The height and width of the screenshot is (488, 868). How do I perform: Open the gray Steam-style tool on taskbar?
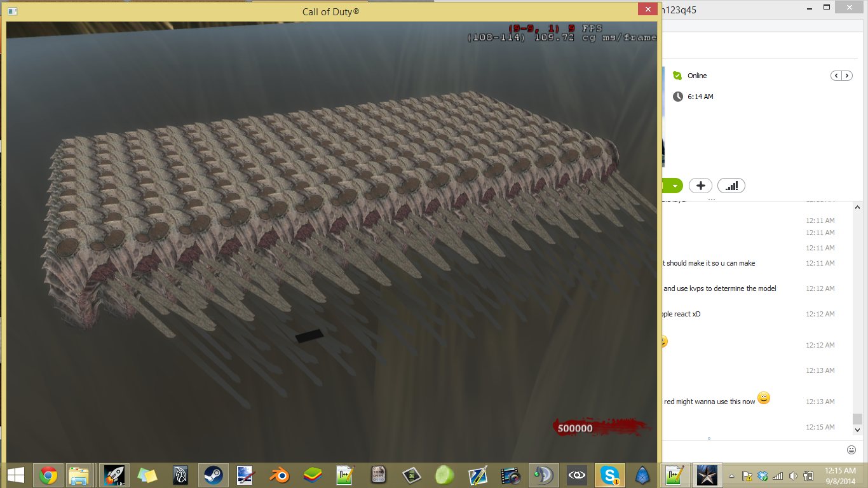(543, 475)
